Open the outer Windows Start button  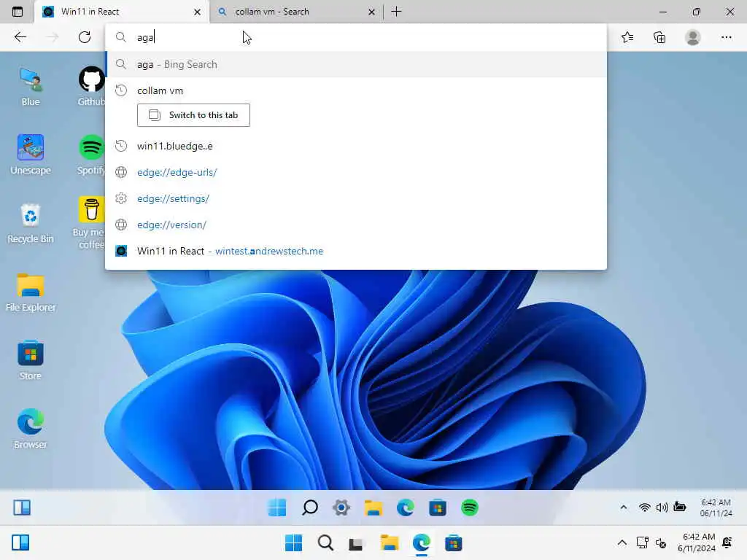click(x=293, y=542)
